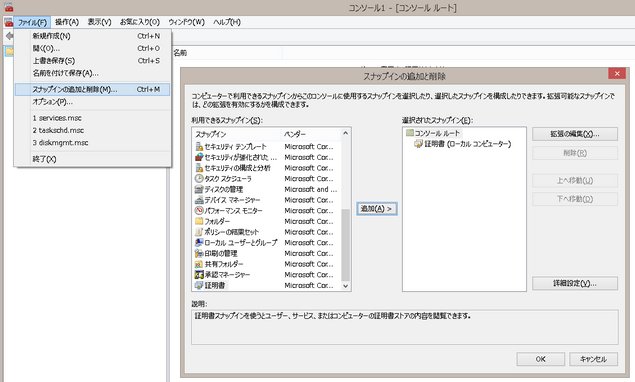The width and height of the screenshot is (635, 382).
Task: Open the お気に入り(O) menu
Action: pos(140,22)
